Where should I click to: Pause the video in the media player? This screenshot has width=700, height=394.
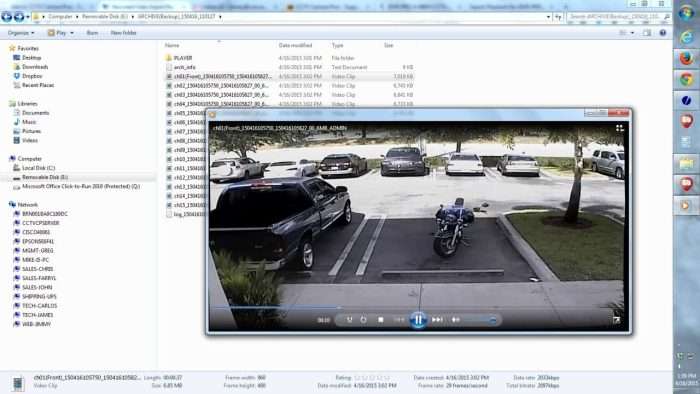coord(418,319)
